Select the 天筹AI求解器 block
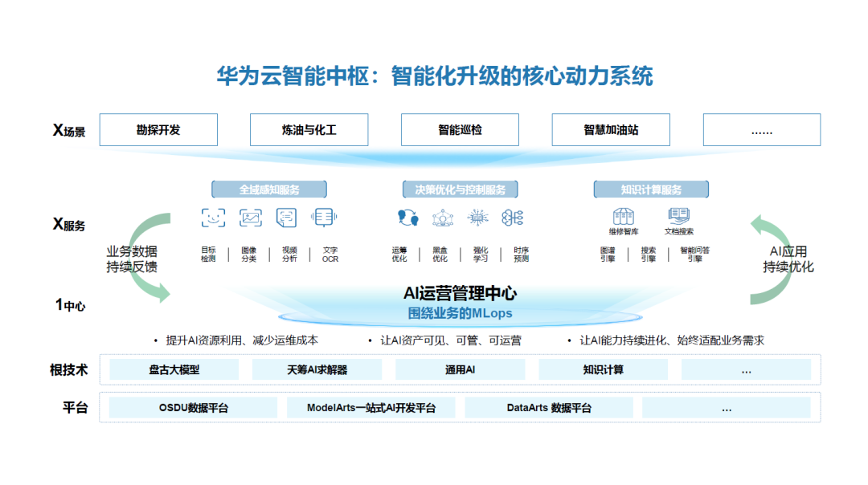The image size is (868, 485). [317, 369]
